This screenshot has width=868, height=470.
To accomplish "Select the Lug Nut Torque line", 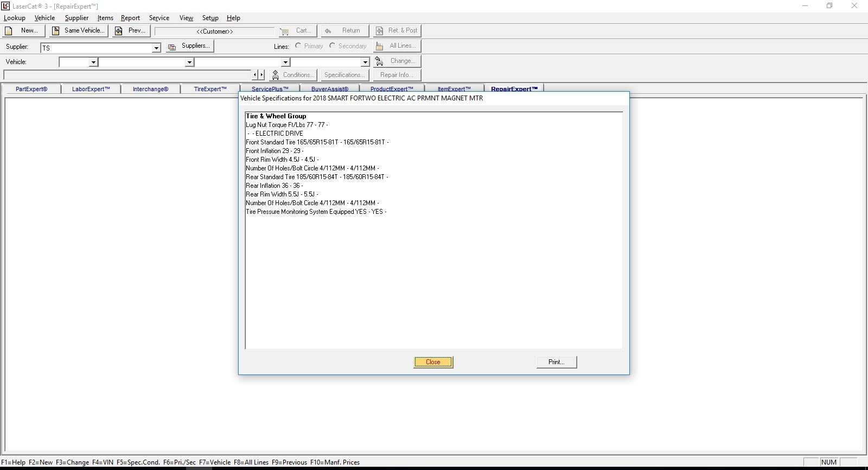I will pyautogui.click(x=287, y=125).
